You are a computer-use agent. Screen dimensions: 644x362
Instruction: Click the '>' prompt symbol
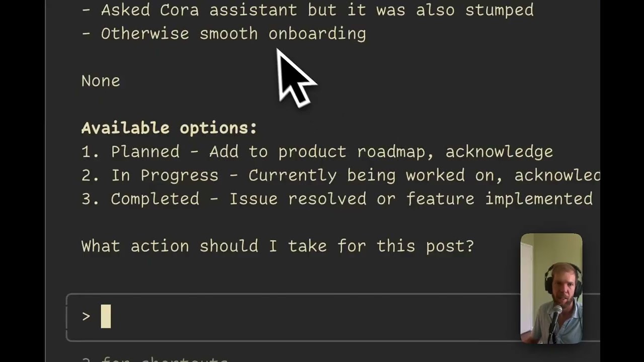[86, 317]
